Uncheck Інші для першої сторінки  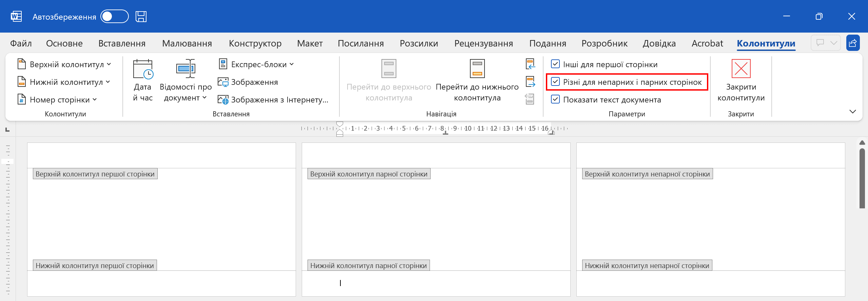(x=555, y=64)
